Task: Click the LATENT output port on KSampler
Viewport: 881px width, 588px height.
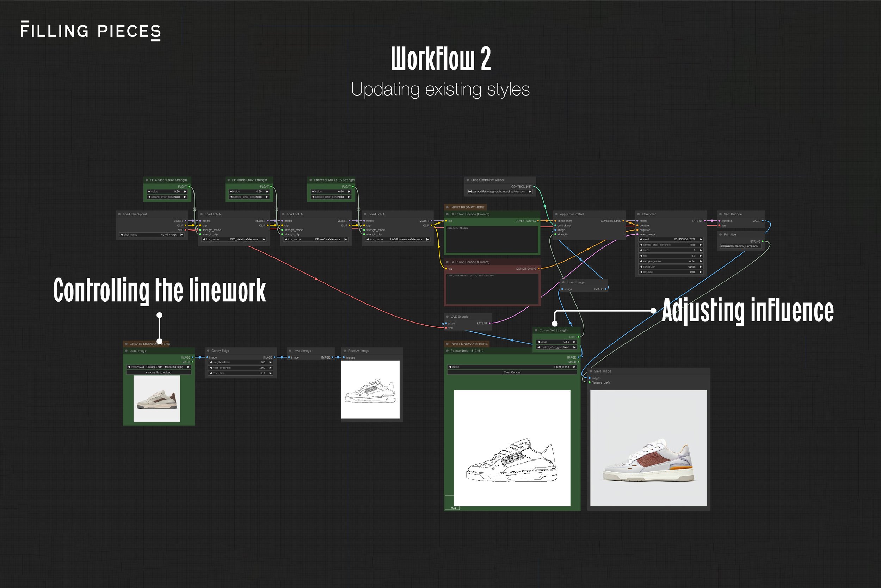Action: coord(704,221)
